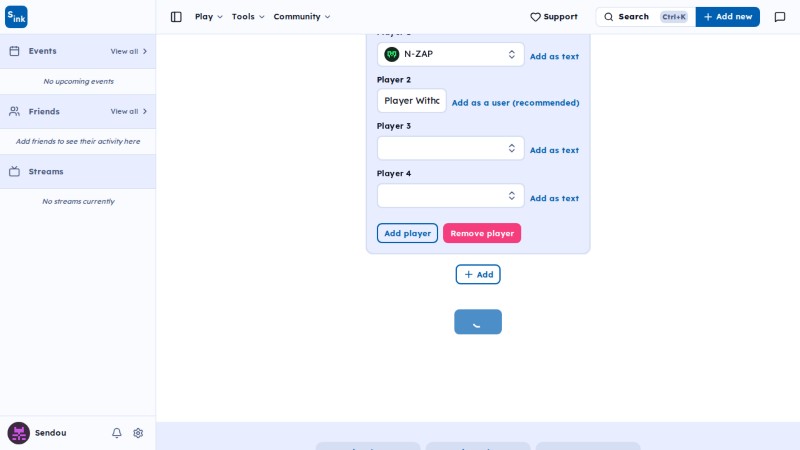Screen dimensions: 800x450
Task: Click Add as text next to N-ZAP
Action: tap(554, 56)
